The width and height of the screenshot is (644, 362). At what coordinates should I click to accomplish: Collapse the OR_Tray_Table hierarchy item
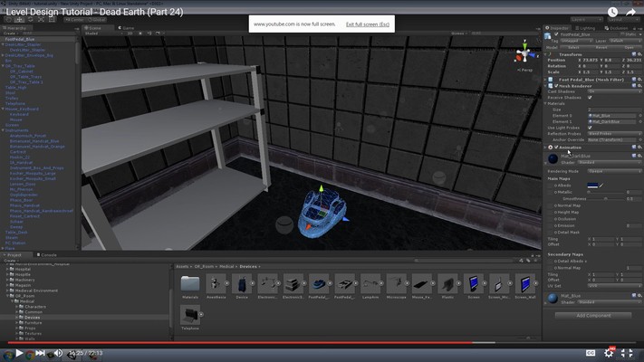(x=4, y=66)
